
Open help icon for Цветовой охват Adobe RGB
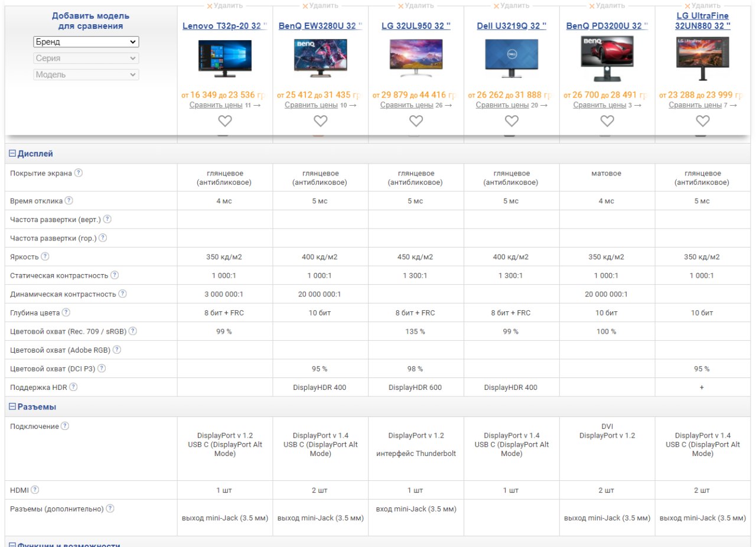coord(117,350)
